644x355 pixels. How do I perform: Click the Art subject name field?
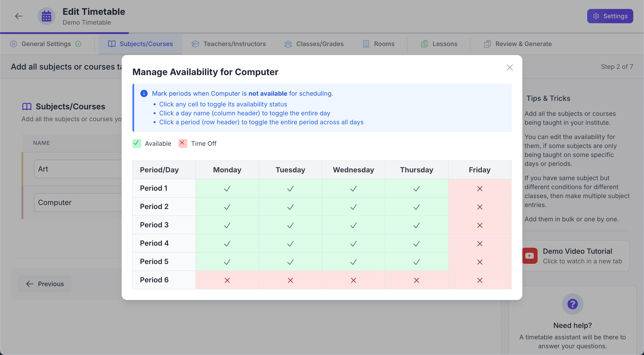tap(78, 169)
